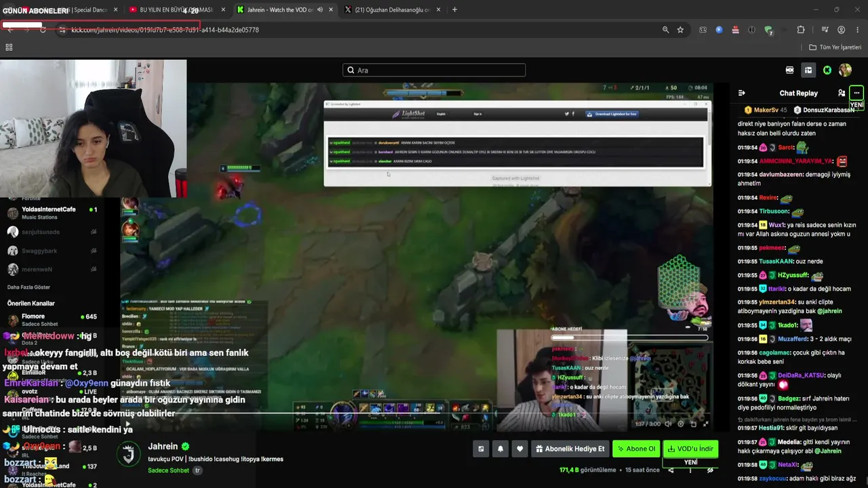Click the tr language tag under Jahrein
This screenshot has height=488, width=868.
(x=198, y=470)
